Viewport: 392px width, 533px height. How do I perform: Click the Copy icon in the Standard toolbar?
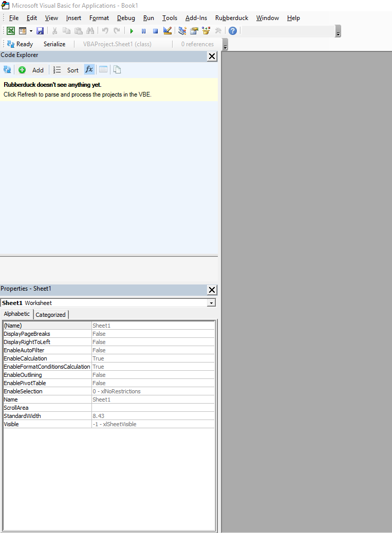67,31
